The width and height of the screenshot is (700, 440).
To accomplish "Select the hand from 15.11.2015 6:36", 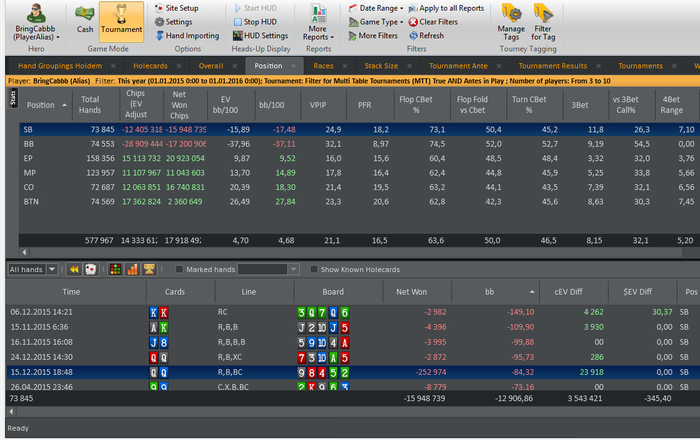I will tap(353, 327).
